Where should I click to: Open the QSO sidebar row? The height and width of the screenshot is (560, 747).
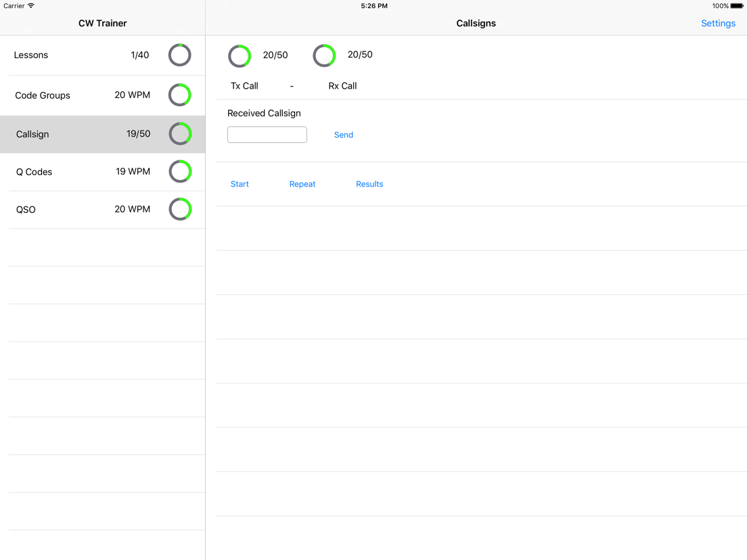coord(102,210)
